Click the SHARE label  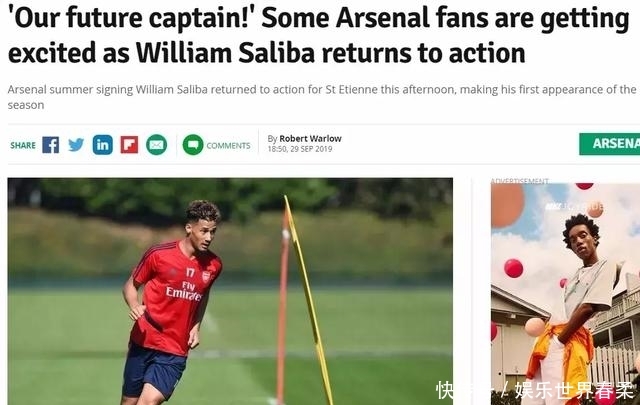(x=23, y=145)
